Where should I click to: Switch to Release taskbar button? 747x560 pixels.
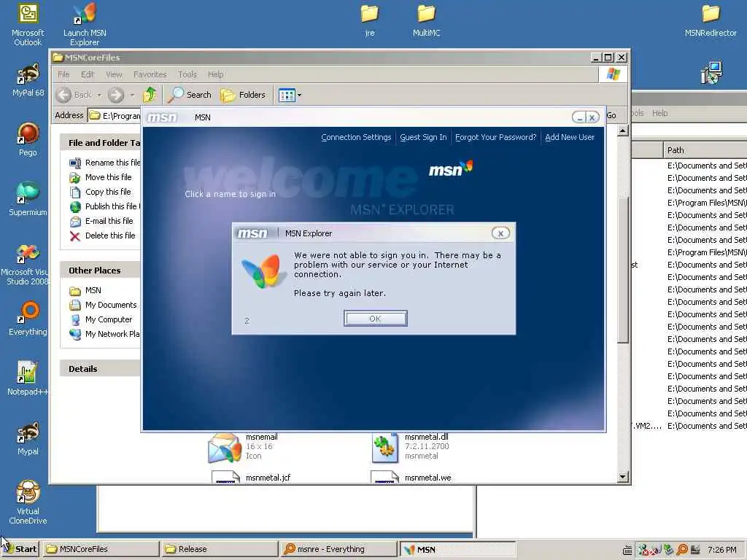point(219,549)
